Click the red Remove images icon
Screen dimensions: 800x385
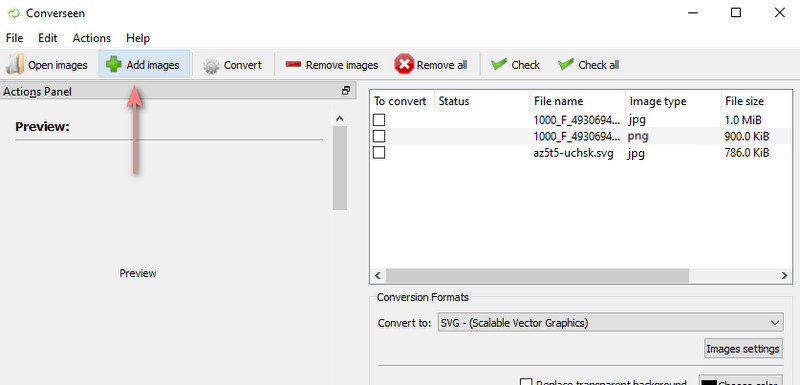point(293,65)
